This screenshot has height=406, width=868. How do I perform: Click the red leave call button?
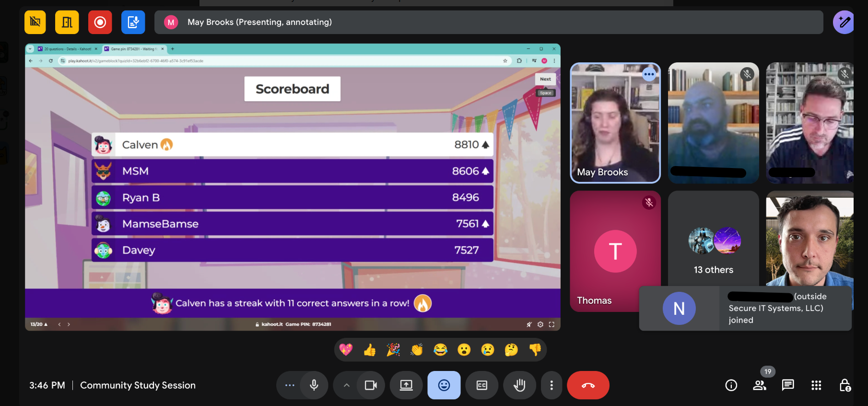tap(588, 385)
